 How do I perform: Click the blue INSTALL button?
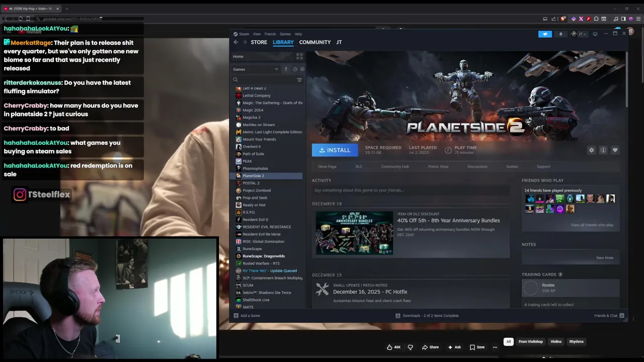pos(335,150)
